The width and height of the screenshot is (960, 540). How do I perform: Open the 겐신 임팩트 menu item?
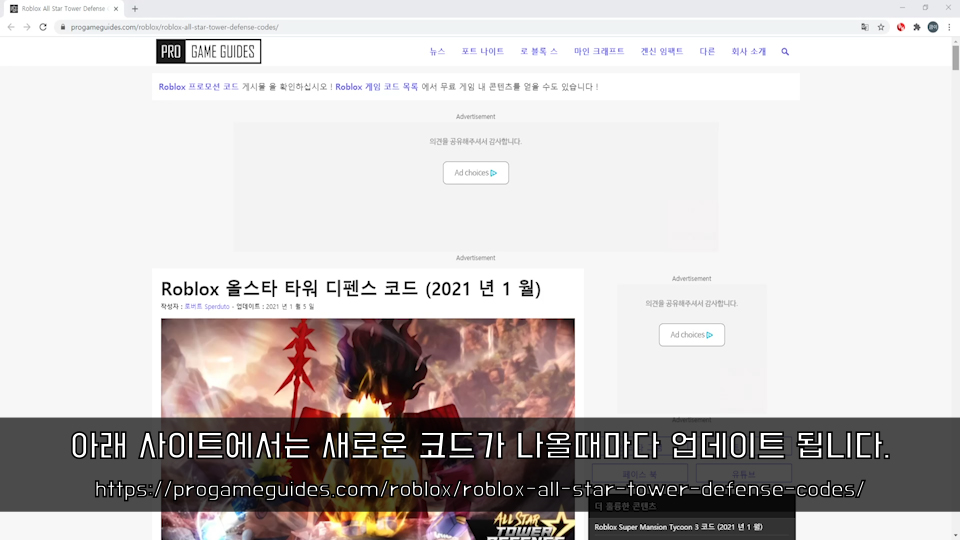[662, 51]
